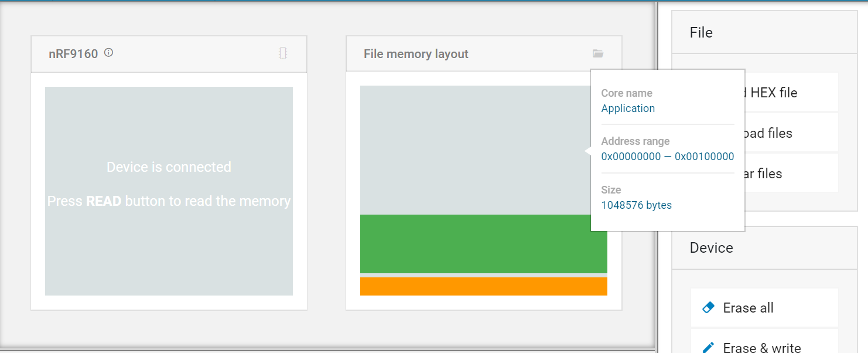Image resolution: width=868 pixels, height=353 pixels.
Task: Click the Device is connected memory block
Action: pos(169,191)
